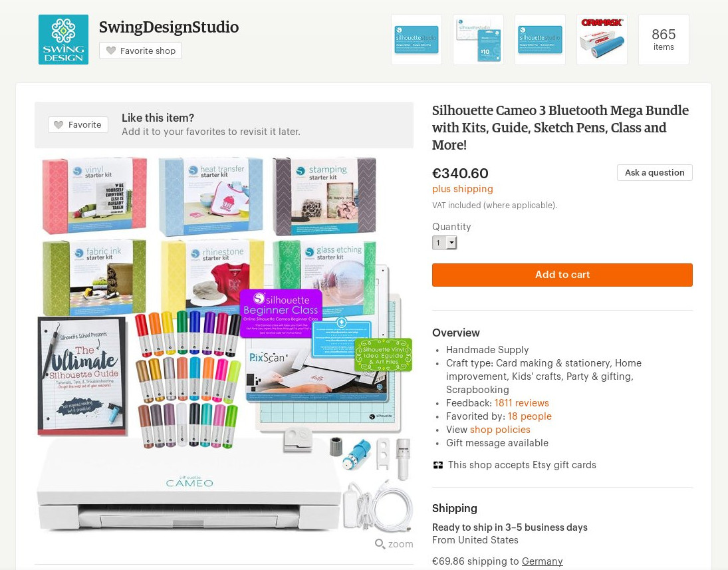Screen dimensions: 728x570
Task: Open the shop policies link
Action: click(x=500, y=430)
